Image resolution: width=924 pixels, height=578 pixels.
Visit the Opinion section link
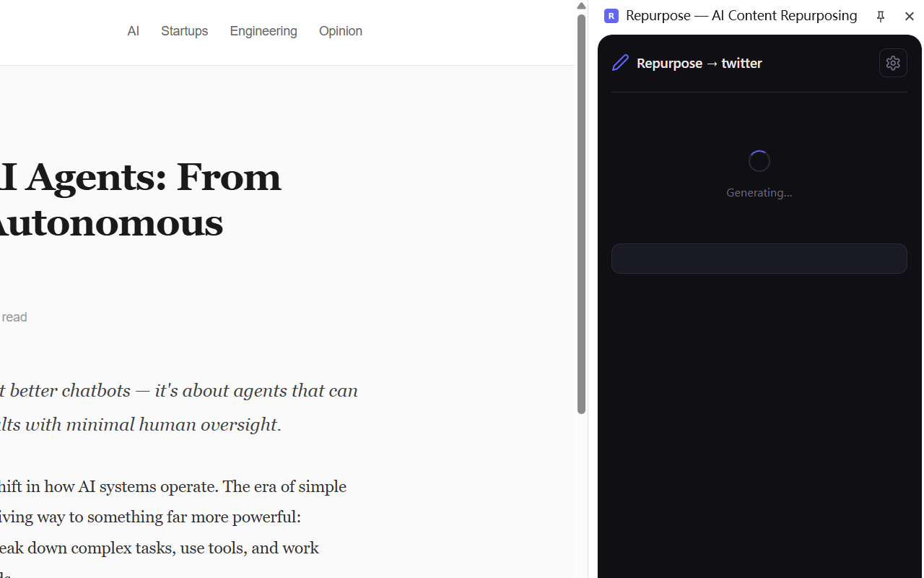(341, 31)
